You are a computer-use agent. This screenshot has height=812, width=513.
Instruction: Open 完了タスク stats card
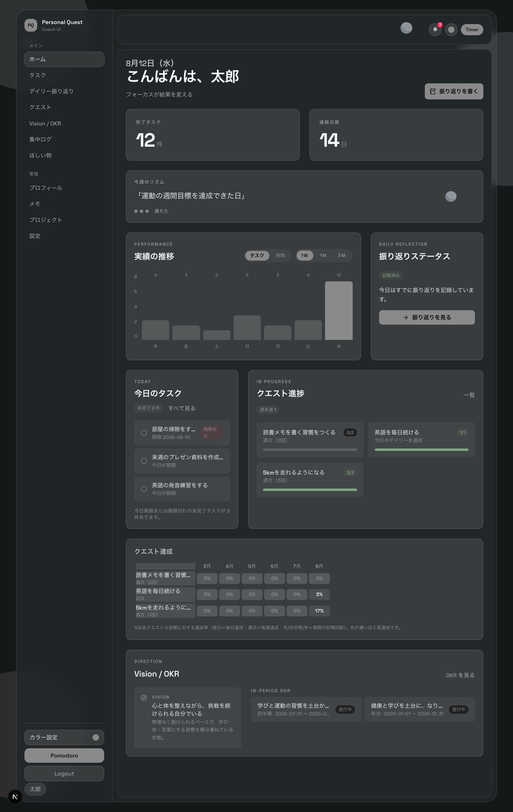coord(212,135)
